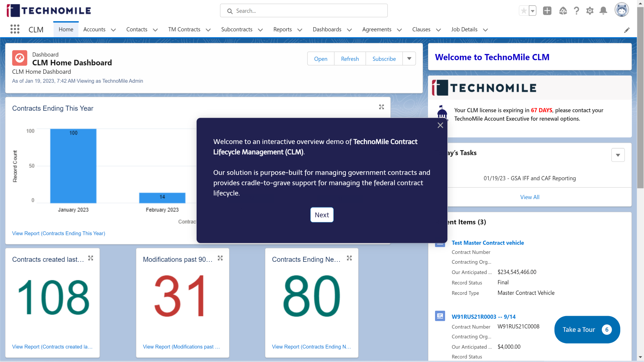Click the 31 modifications metric
This screenshot has height=362, width=644.
(180, 296)
